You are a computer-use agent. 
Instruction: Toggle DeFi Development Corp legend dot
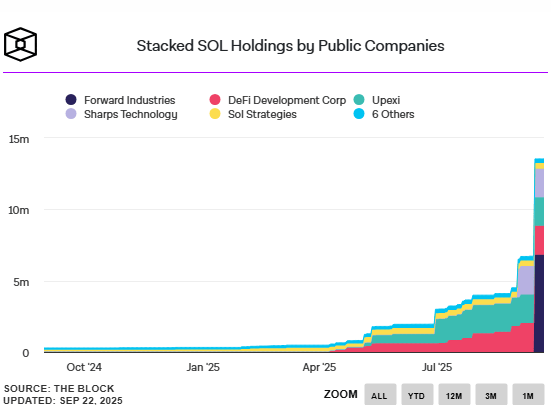pos(215,100)
